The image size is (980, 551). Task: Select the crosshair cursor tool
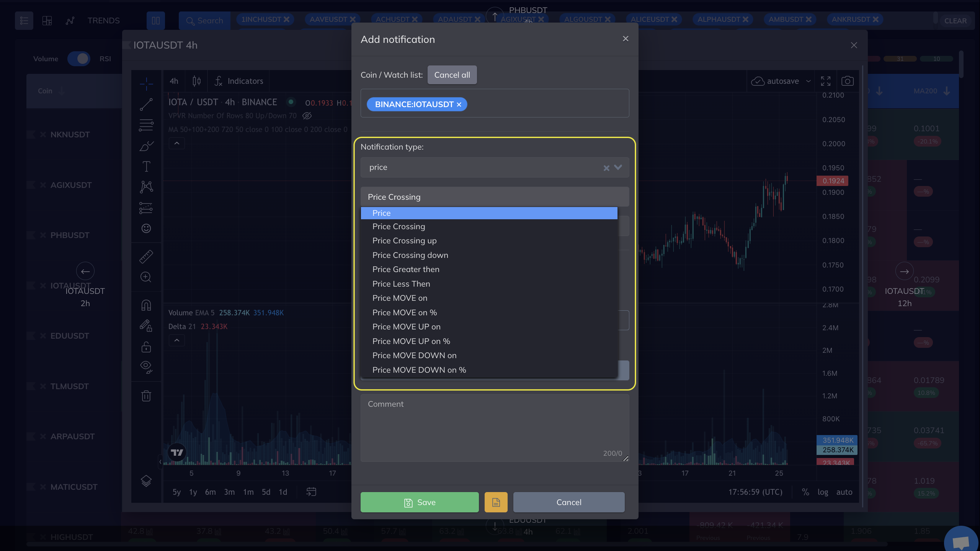click(x=146, y=83)
